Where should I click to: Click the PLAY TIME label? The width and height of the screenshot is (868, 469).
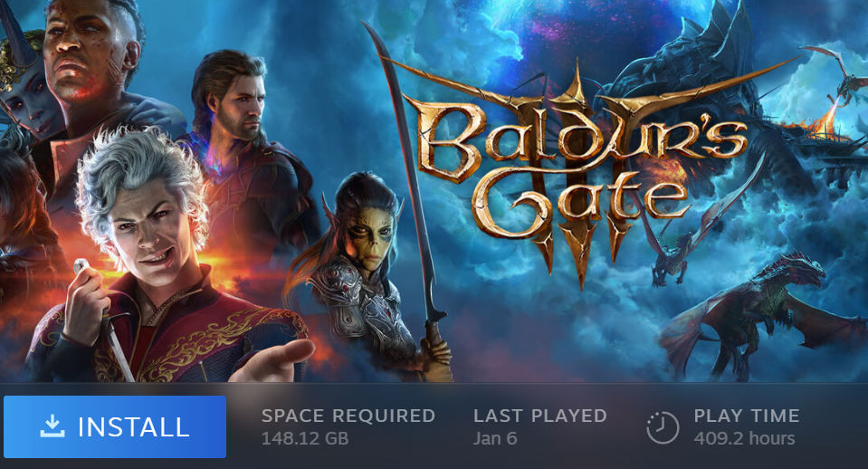[746, 416]
